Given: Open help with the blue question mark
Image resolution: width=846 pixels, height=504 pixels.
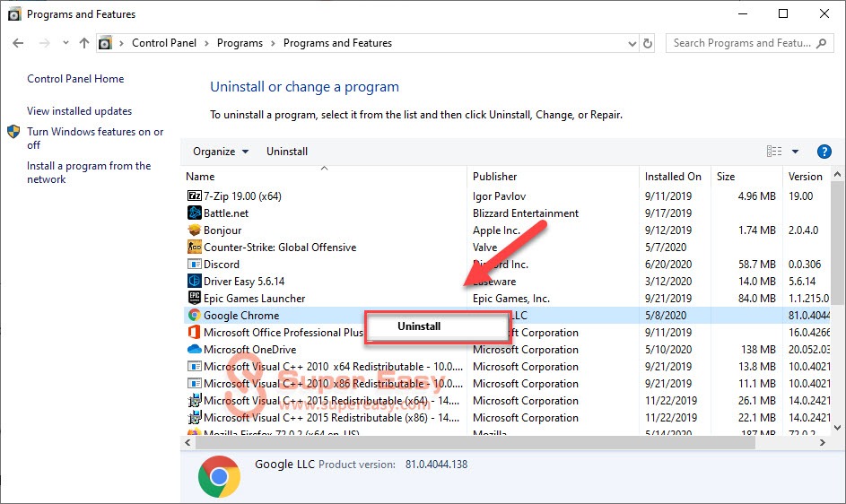Looking at the screenshot, I should (x=824, y=152).
